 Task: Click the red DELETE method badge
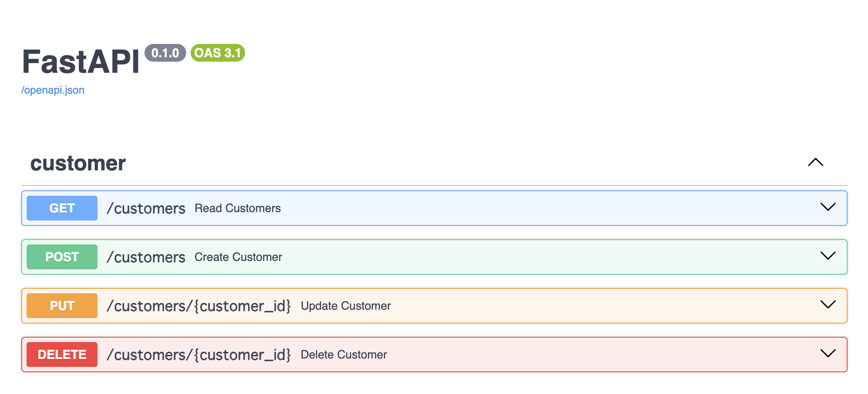62,355
